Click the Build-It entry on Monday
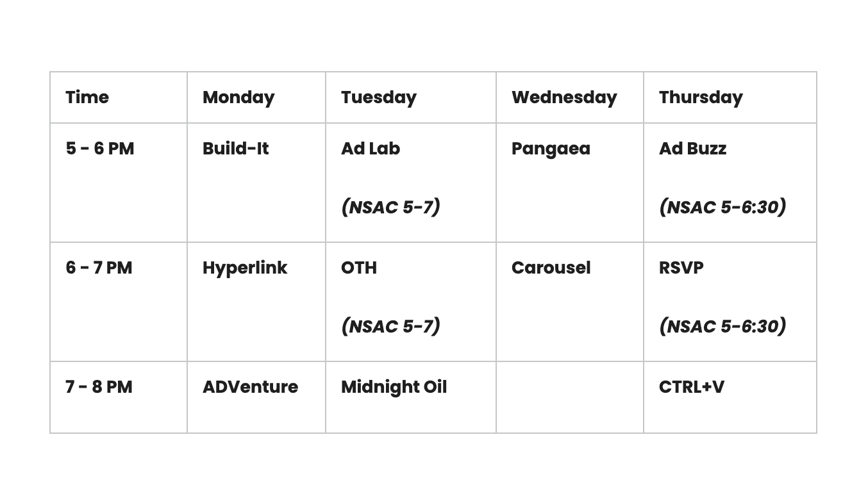Image resolution: width=868 pixels, height=478 pixels. [x=235, y=149]
